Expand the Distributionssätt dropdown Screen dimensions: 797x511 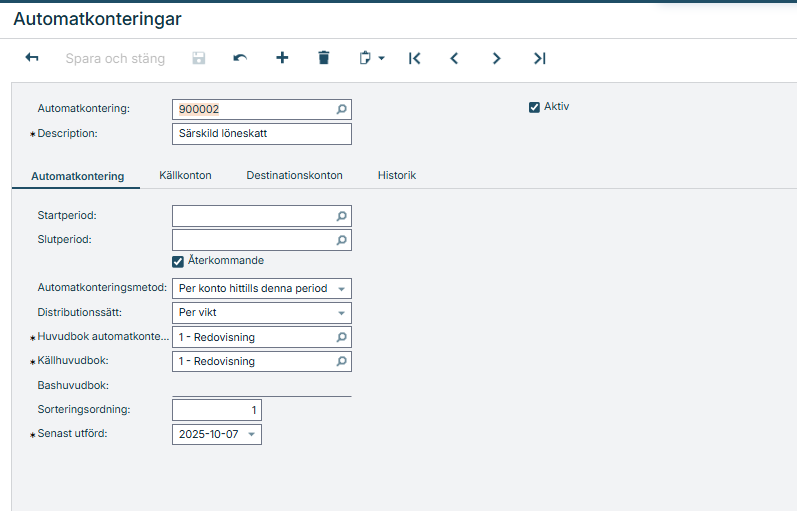pyautogui.click(x=341, y=313)
